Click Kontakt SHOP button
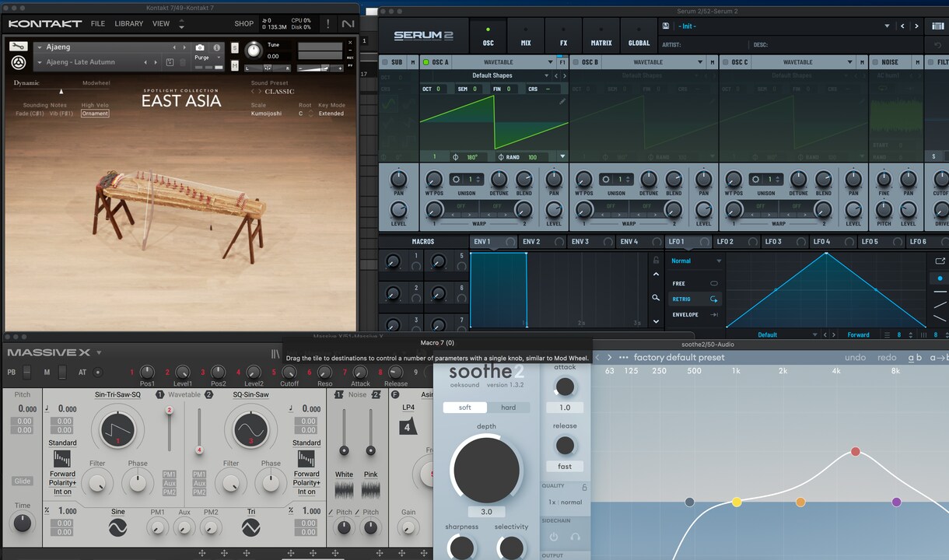Viewport: 949px width, 560px height. point(244,24)
